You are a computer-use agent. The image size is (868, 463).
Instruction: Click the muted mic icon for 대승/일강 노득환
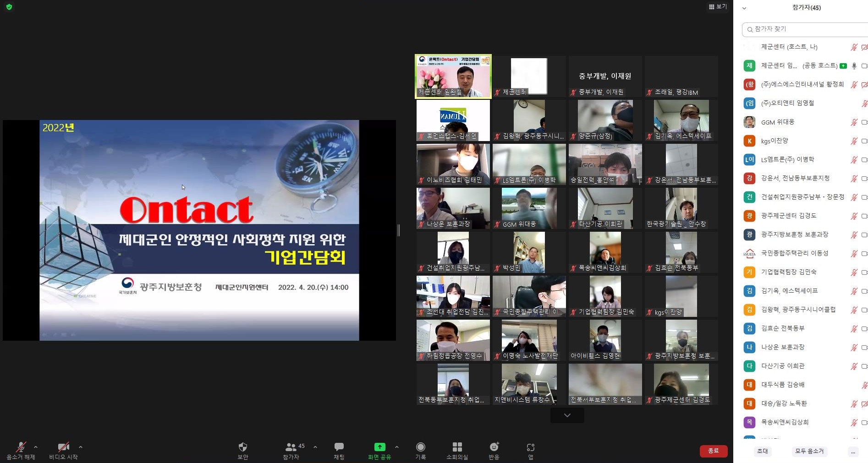click(x=854, y=404)
